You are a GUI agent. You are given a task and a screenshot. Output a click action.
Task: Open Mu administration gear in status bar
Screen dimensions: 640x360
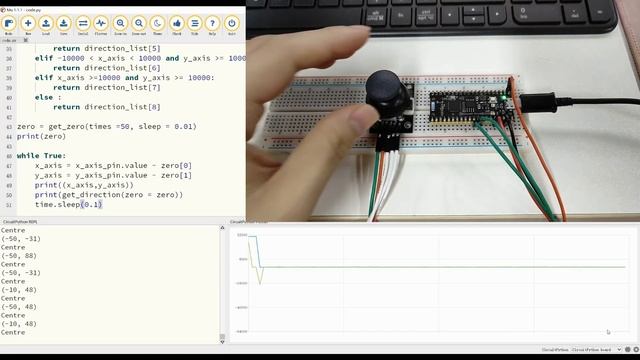pos(636,349)
